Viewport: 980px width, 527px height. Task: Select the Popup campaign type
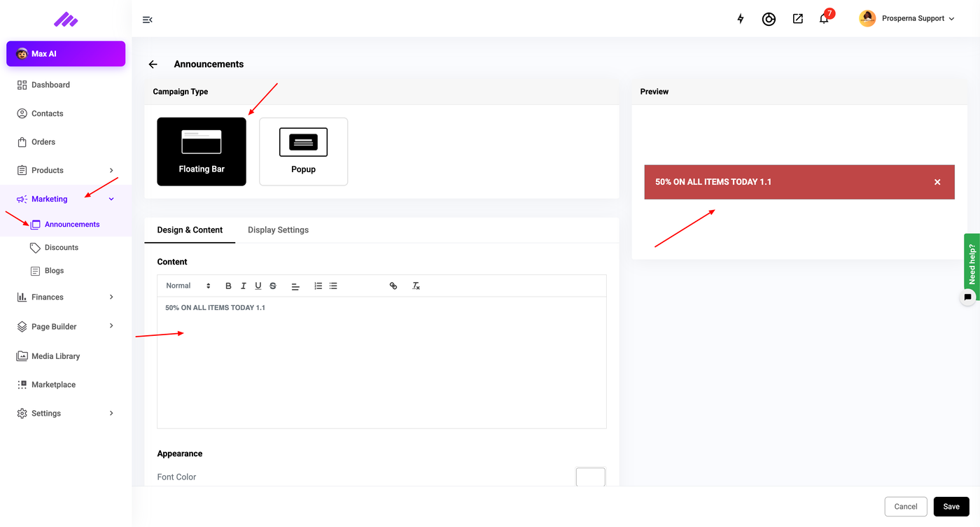click(x=304, y=152)
